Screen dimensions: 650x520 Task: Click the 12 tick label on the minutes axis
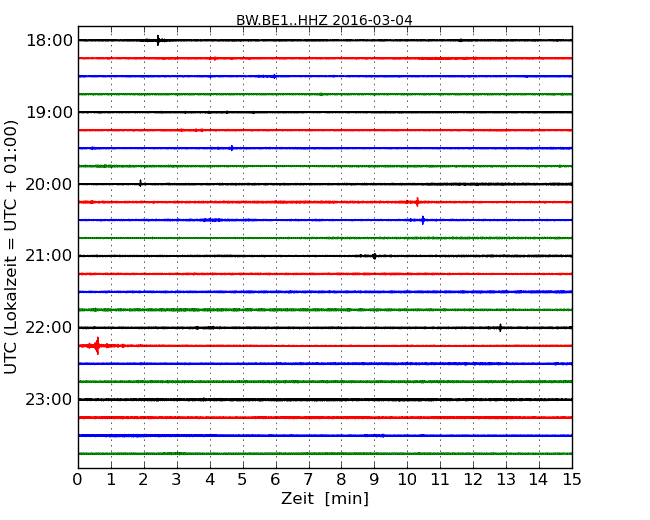(x=473, y=479)
